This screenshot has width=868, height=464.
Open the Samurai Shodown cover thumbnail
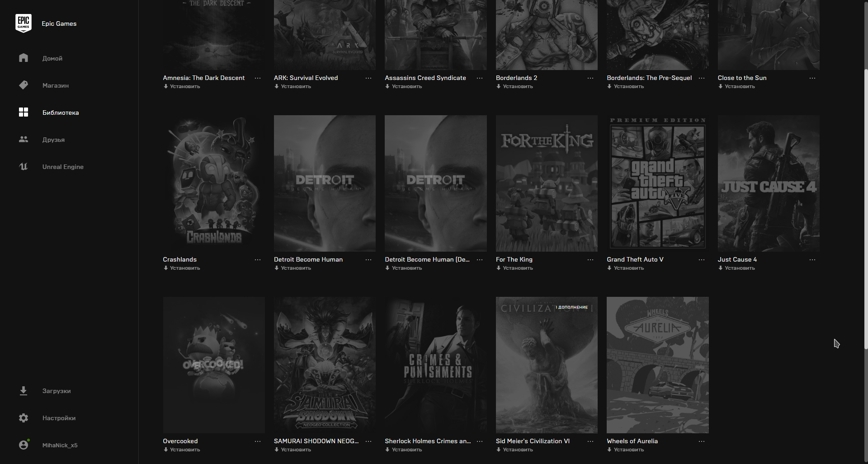(x=325, y=365)
